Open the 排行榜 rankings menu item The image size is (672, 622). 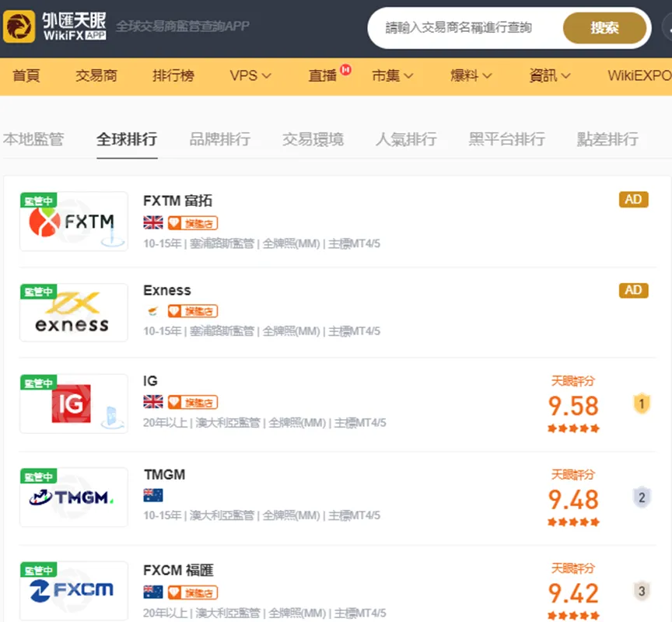(x=173, y=76)
